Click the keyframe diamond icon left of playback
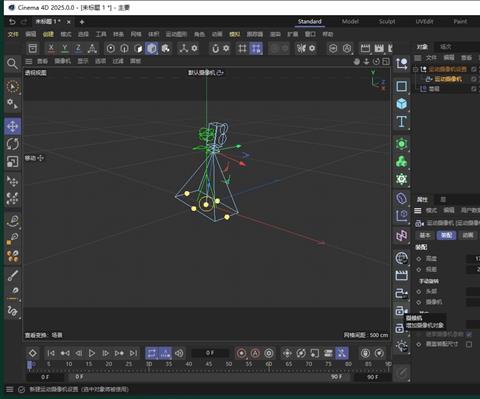This screenshot has width=480, height=399. click(x=33, y=353)
